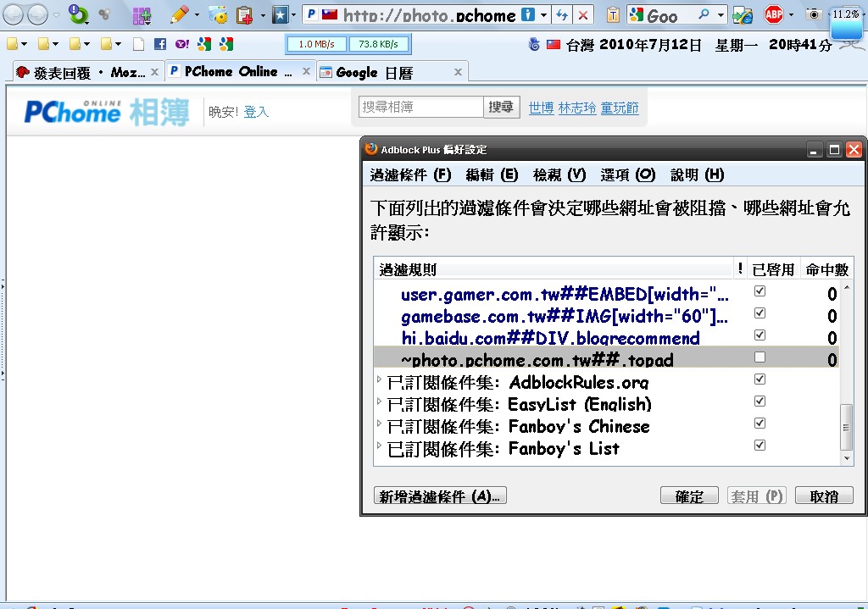Uncheck the Fanboy's Chinese subscription checkbox
The image size is (868, 609).
click(x=759, y=424)
